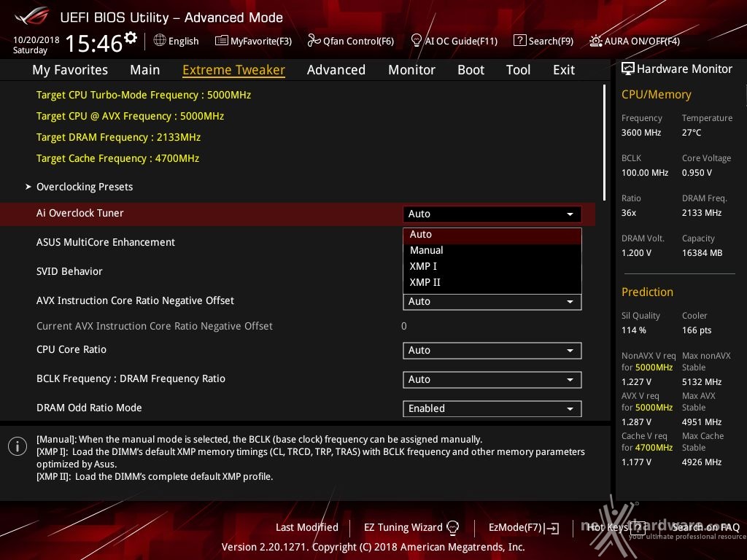This screenshot has height=560, width=747.
Task: Click the Search question mark icon
Action: pyautogui.click(x=519, y=41)
